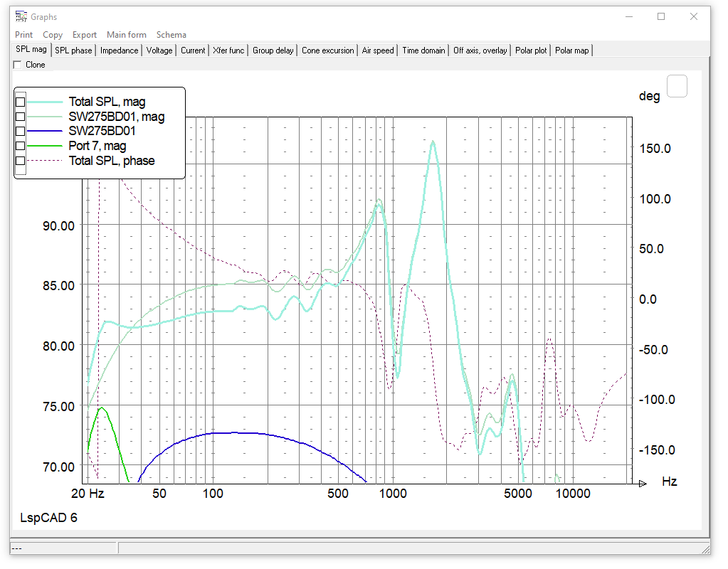Switch to the Off axis, overlay tab
Screen dimensions: 728x569
click(480, 50)
